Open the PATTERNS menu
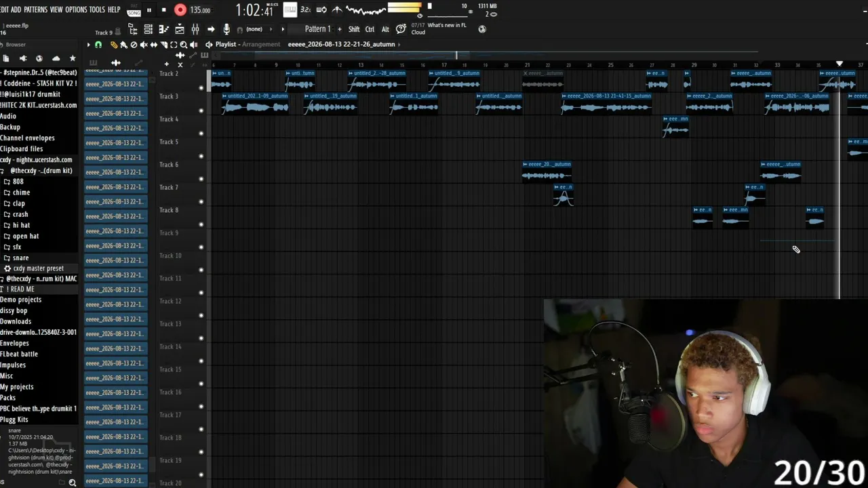 click(x=35, y=9)
